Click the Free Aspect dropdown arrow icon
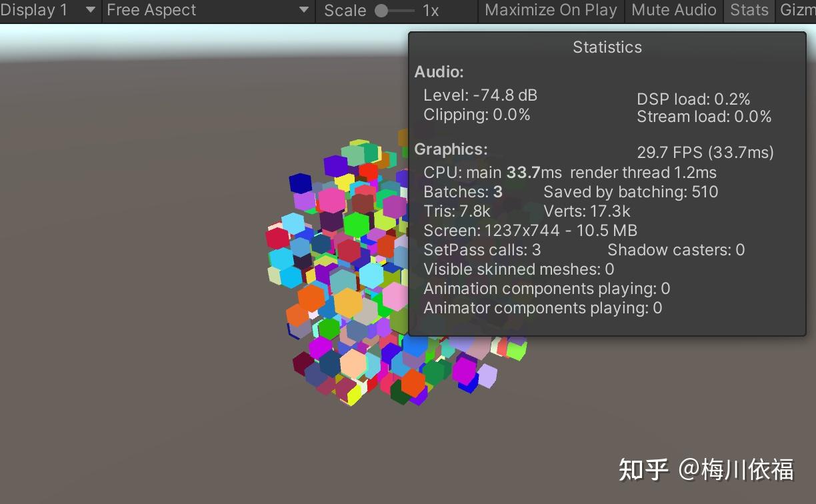This screenshot has width=816, height=504. pos(305,10)
